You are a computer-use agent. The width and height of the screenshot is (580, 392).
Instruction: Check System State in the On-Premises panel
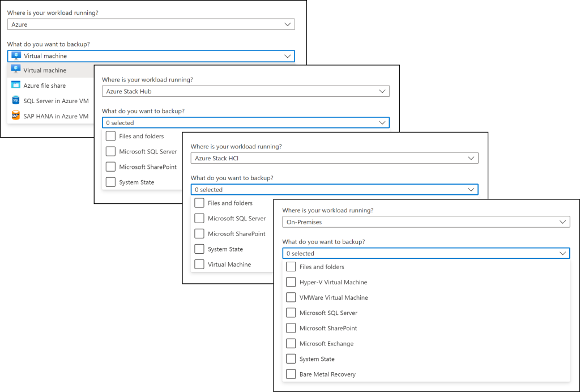click(291, 359)
